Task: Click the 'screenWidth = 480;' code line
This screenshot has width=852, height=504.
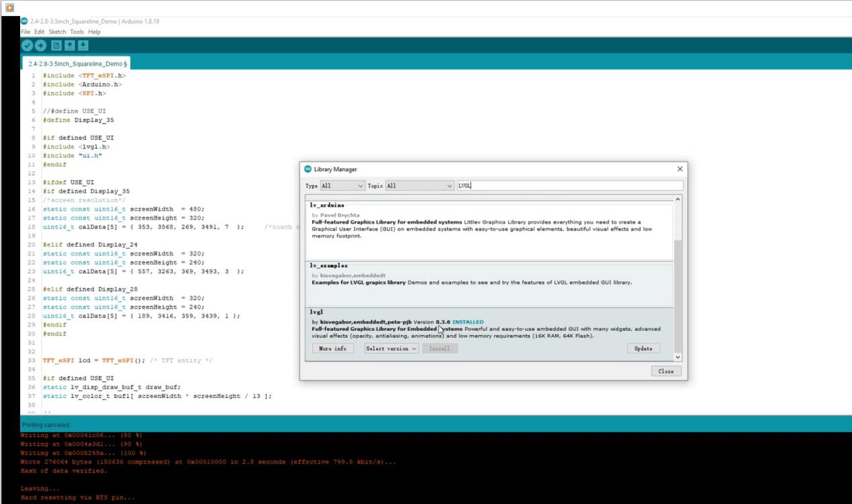Action: [124, 209]
